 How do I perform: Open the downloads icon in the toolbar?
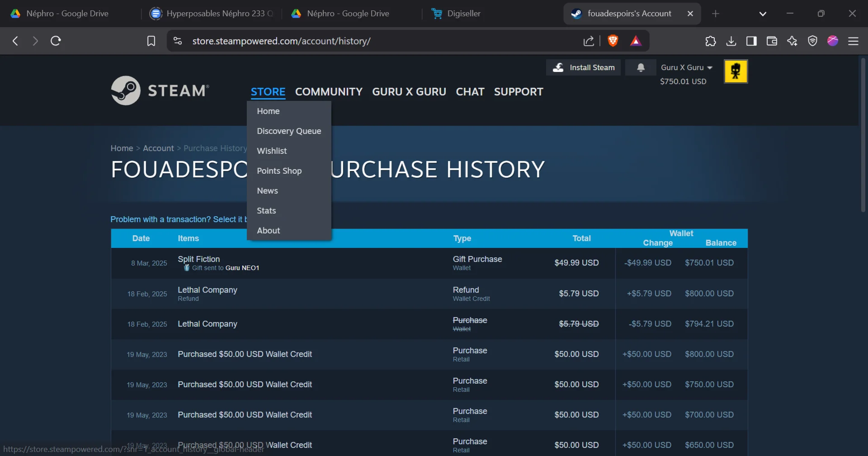pyautogui.click(x=731, y=41)
